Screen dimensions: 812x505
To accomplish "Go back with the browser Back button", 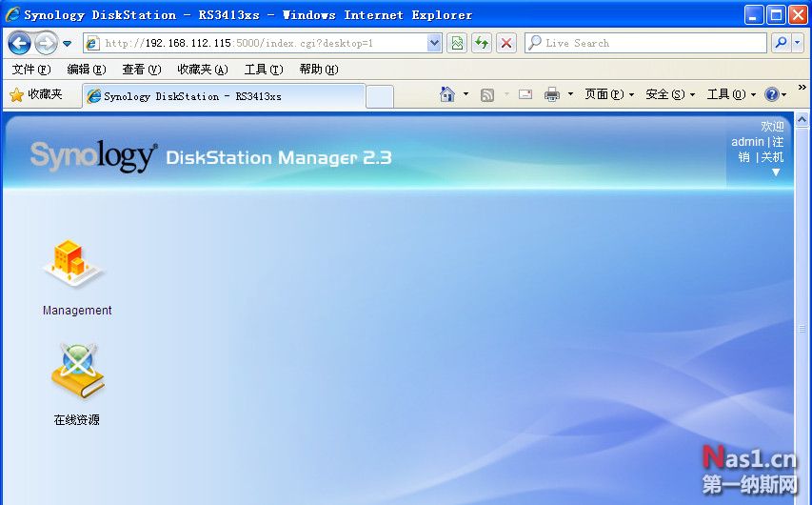I will (x=20, y=43).
